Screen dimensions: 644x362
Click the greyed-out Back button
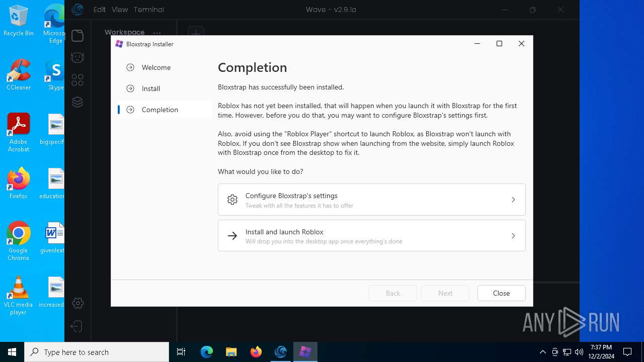[393, 293]
